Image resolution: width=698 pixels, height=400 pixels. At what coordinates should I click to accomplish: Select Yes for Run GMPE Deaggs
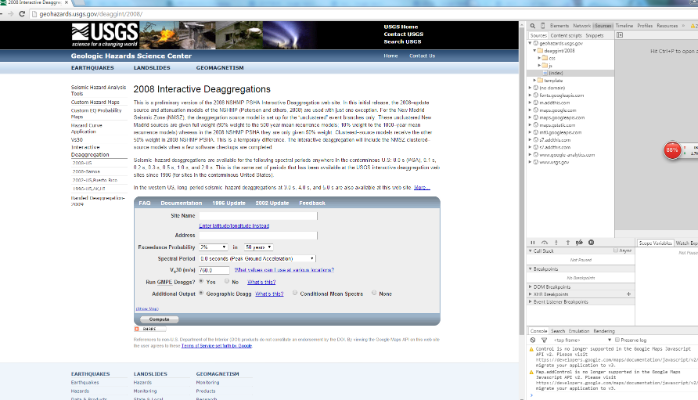pos(201,281)
